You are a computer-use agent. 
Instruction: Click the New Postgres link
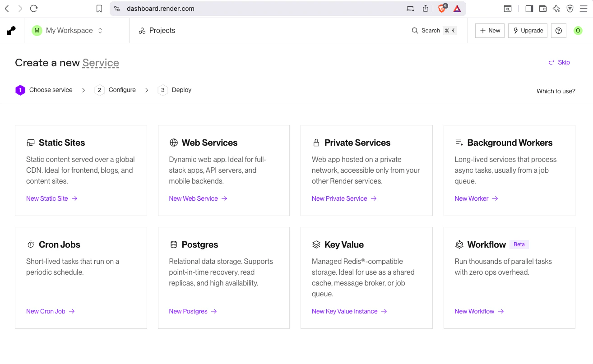[193, 311]
